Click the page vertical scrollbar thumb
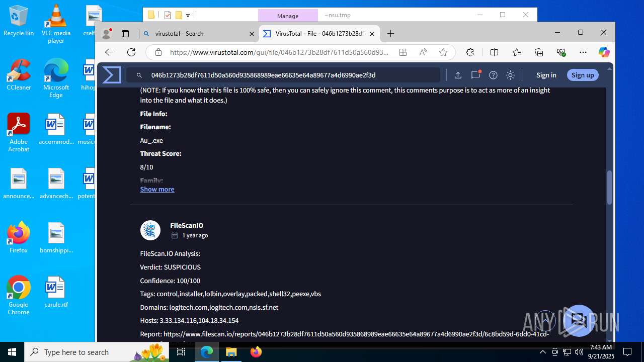Viewport: 644px width, 362px height. (609, 187)
